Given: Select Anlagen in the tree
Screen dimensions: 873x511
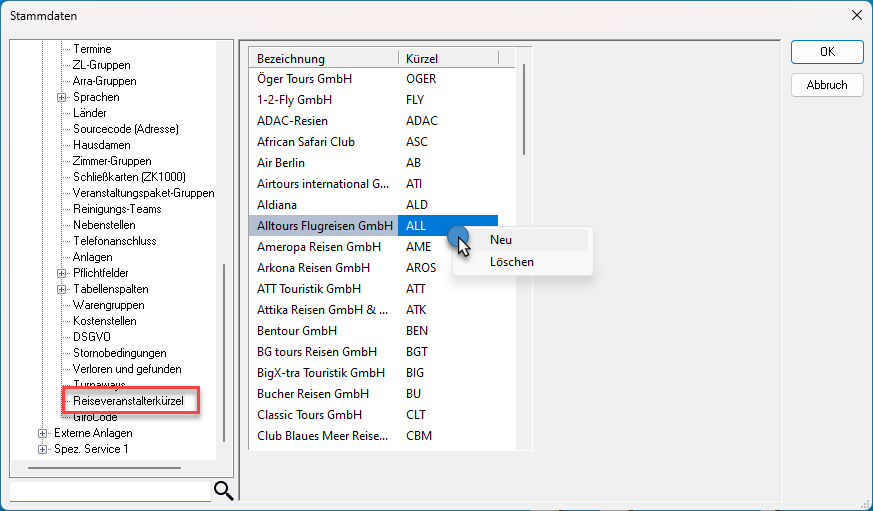Looking at the screenshot, I should [x=92, y=257].
